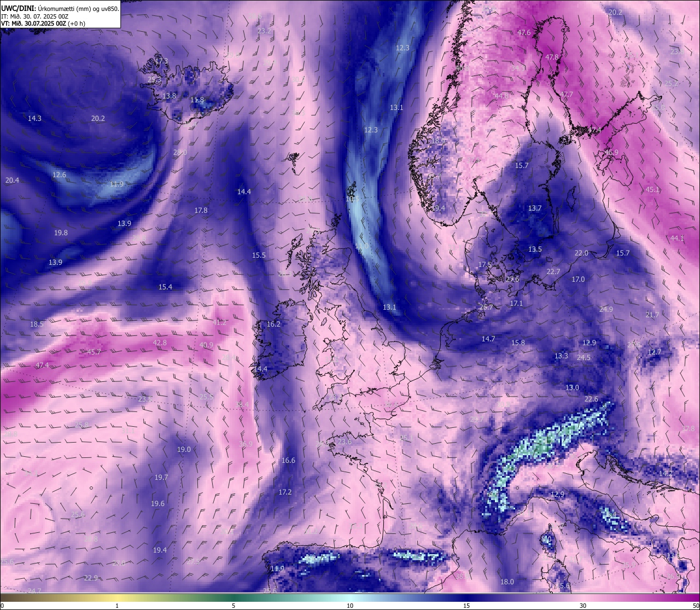Select the 17.1 value label

[516, 304]
